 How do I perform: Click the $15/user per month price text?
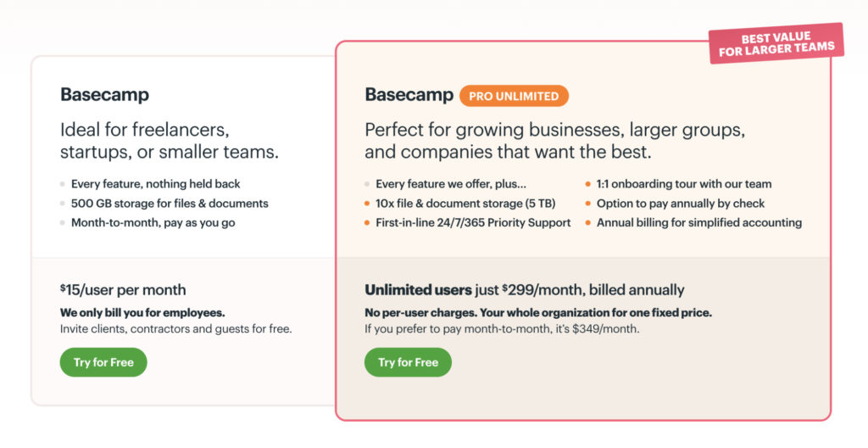[123, 290]
